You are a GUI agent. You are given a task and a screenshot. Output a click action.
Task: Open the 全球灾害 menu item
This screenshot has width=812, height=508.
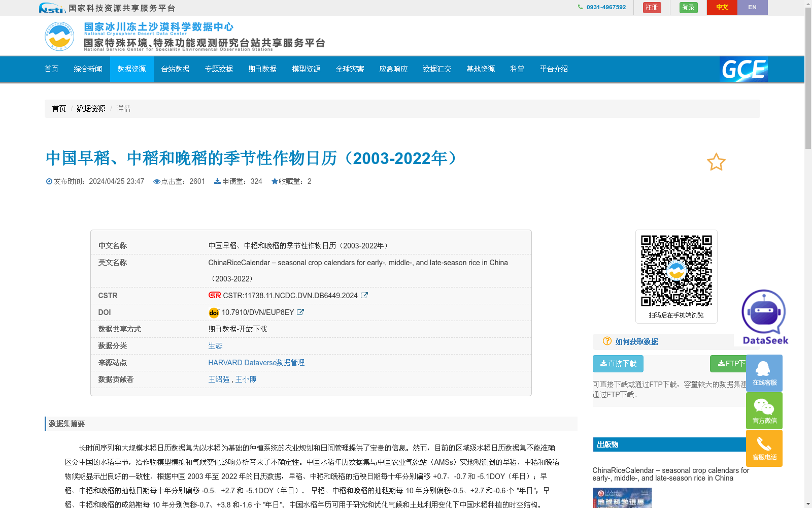click(350, 69)
